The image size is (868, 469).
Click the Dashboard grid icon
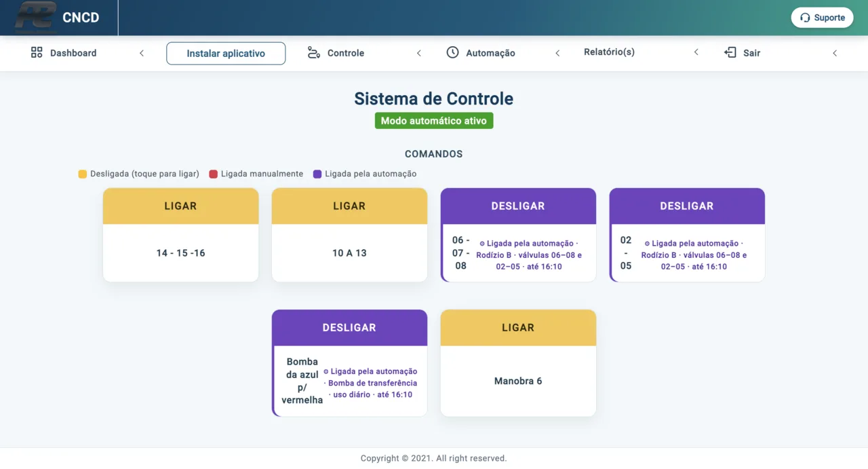(37, 52)
